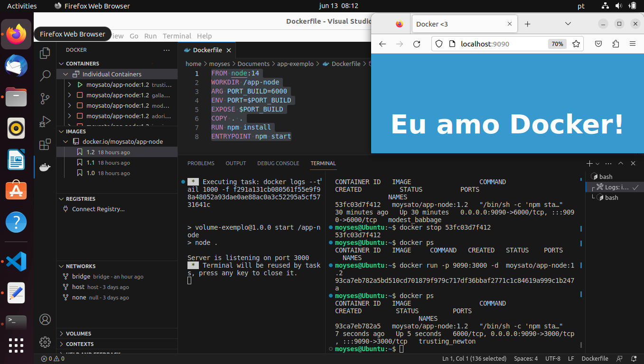The image size is (644, 364).
Task: Show Applications grid in dock
Action: 16,345
